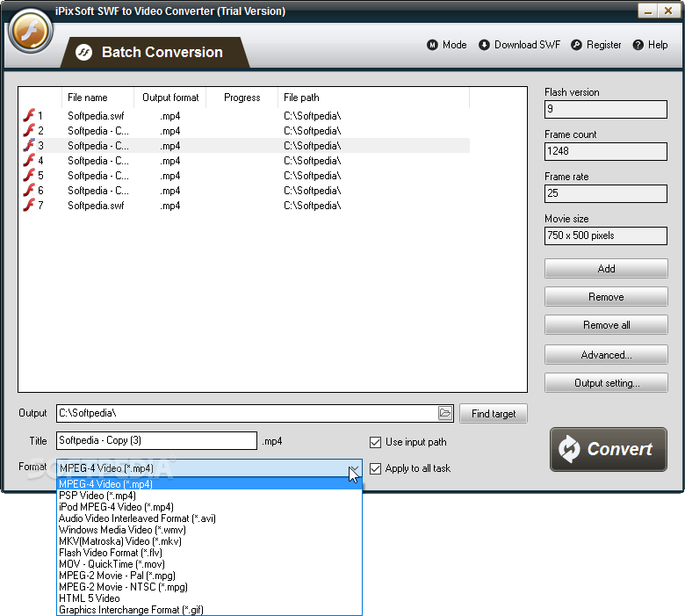The height and width of the screenshot is (616, 685).
Task: Click the Convert button's refresh arrows icon
Action: (569, 449)
